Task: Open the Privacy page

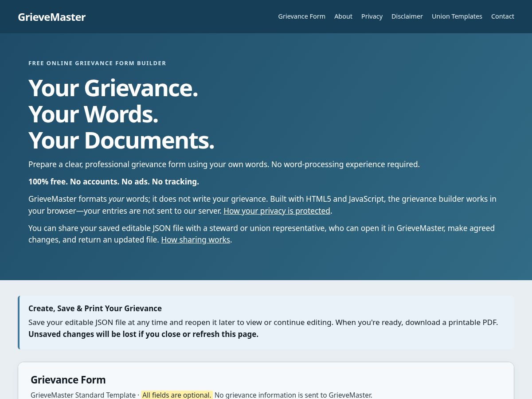Action: coord(372,16)
